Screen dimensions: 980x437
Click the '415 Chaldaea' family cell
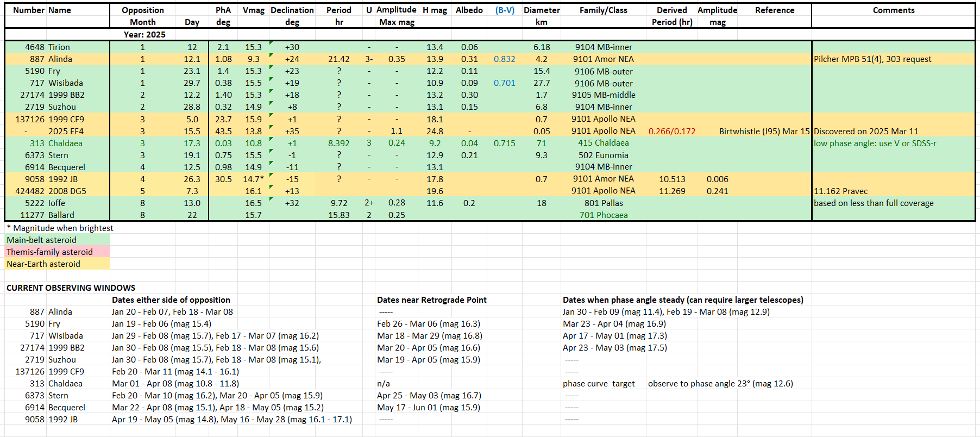604,143
